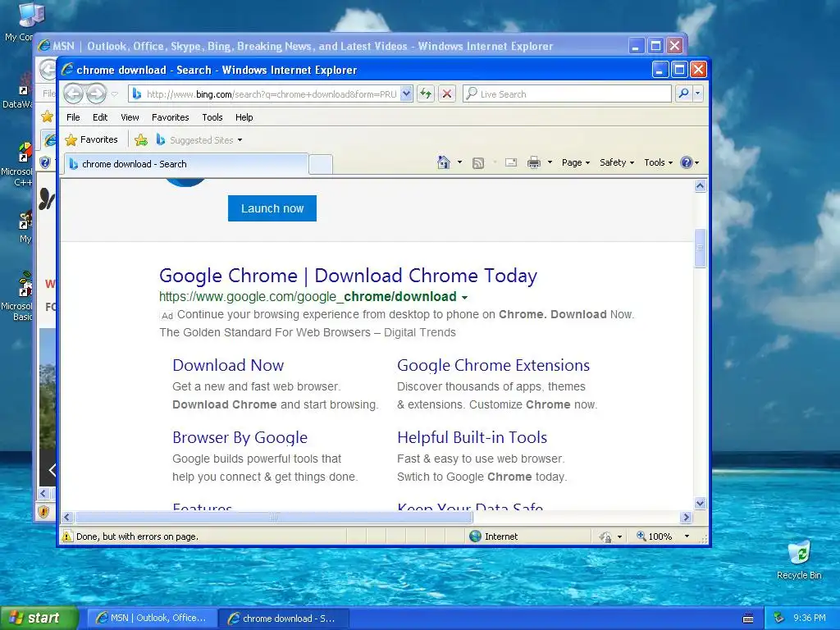Open Google Chrome Extensions link
The image size is (840, 630).
pos(493,365)
